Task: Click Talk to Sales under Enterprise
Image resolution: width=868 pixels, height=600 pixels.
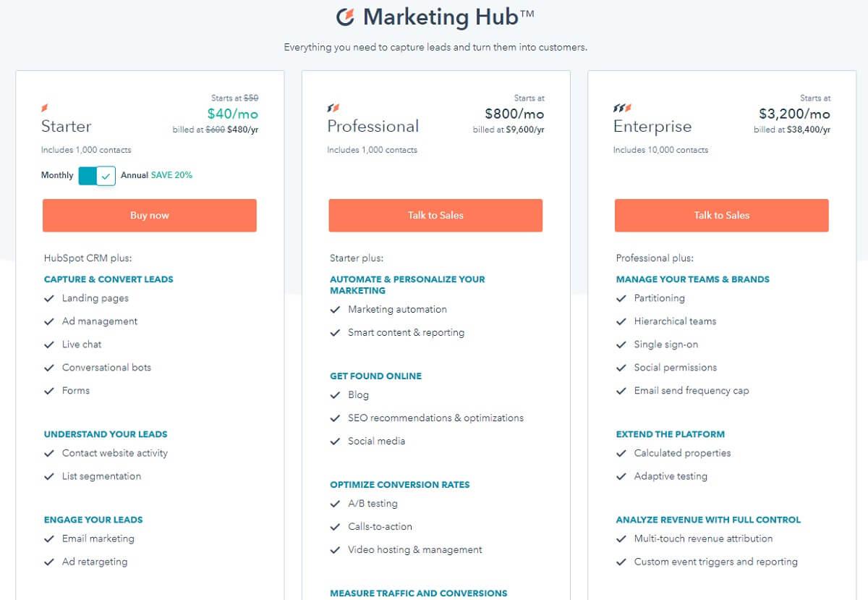Action: click(x=722, y=216)
